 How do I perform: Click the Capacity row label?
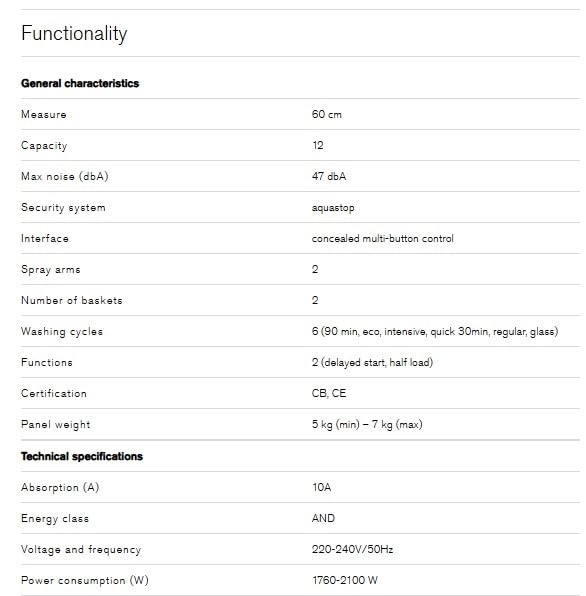(x=44, y=146)
